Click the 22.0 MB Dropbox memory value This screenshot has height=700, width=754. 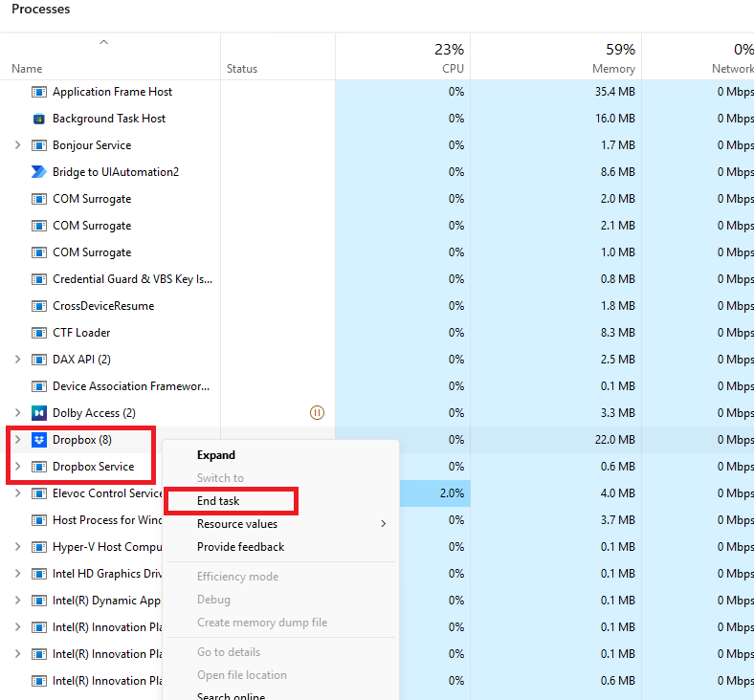[x=615, y=440]
